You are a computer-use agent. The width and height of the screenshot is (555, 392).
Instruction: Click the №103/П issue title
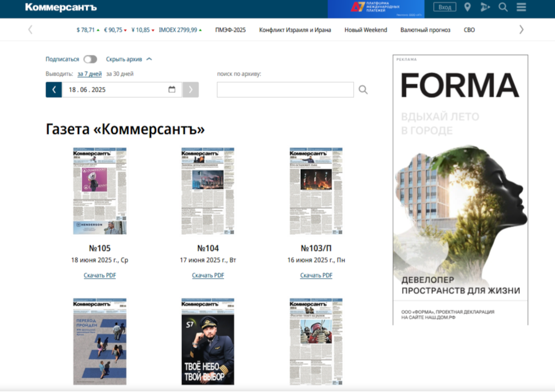pyautogui.click(x=316, y=248)
